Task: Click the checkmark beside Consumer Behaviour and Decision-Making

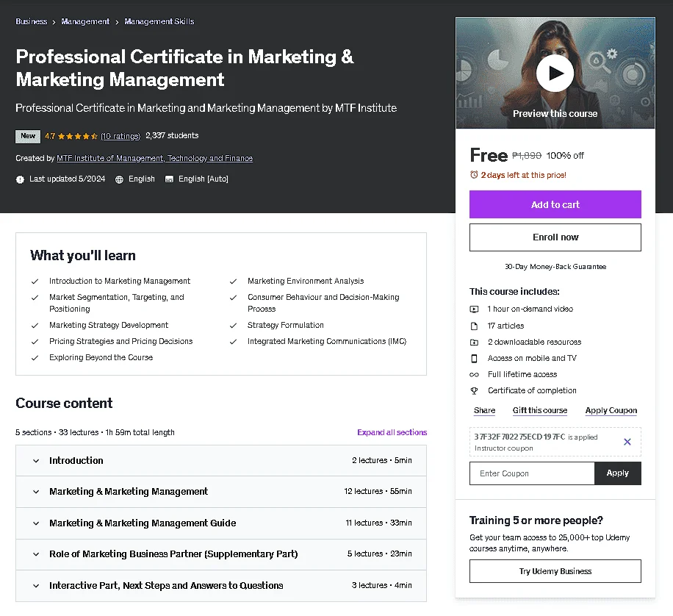Action: (x=233, y=297)
